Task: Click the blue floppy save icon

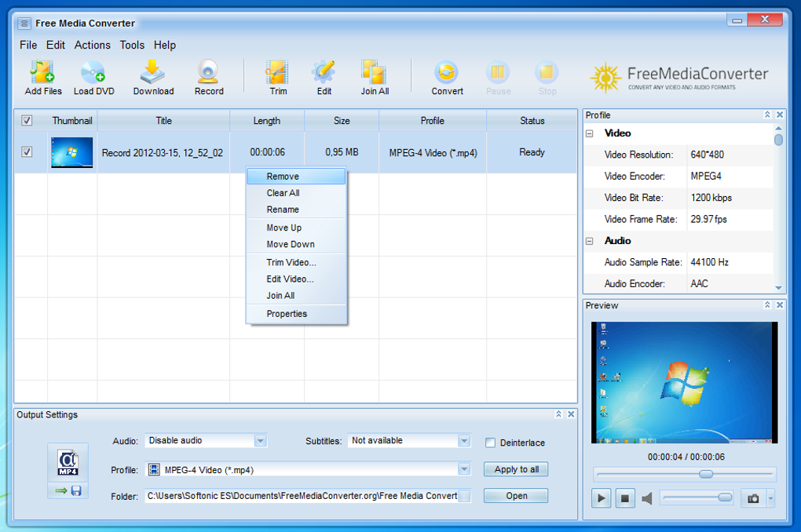Action: click(x=76, y=490)
